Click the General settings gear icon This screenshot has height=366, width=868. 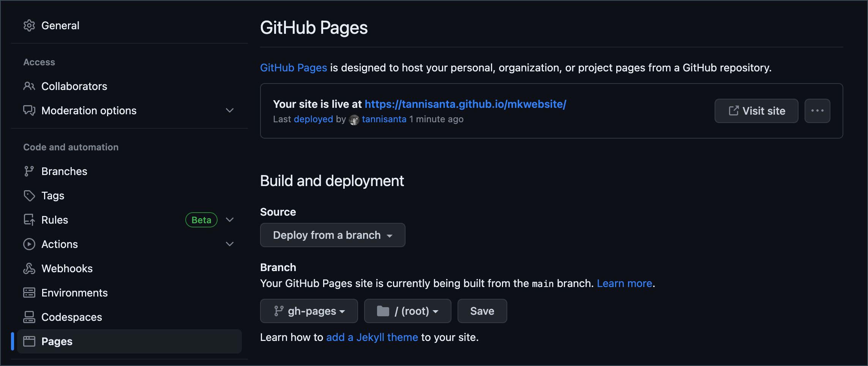click(x=29, y=25)
